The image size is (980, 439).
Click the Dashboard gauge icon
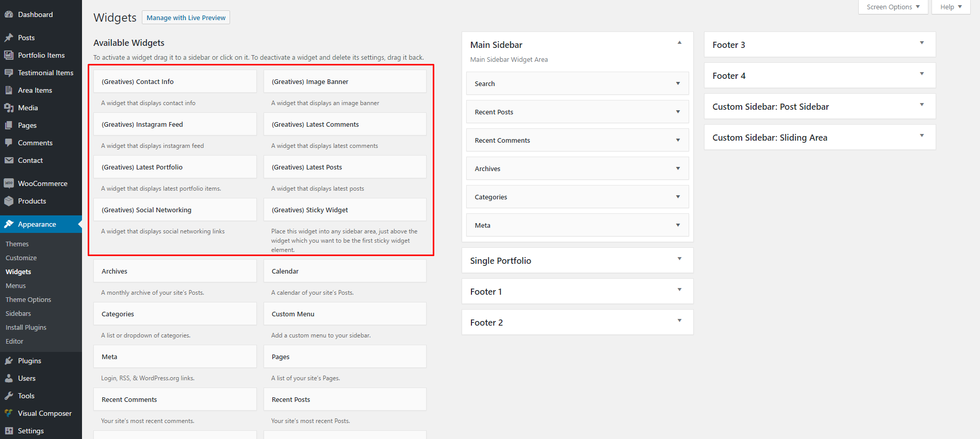coord(9,14)
